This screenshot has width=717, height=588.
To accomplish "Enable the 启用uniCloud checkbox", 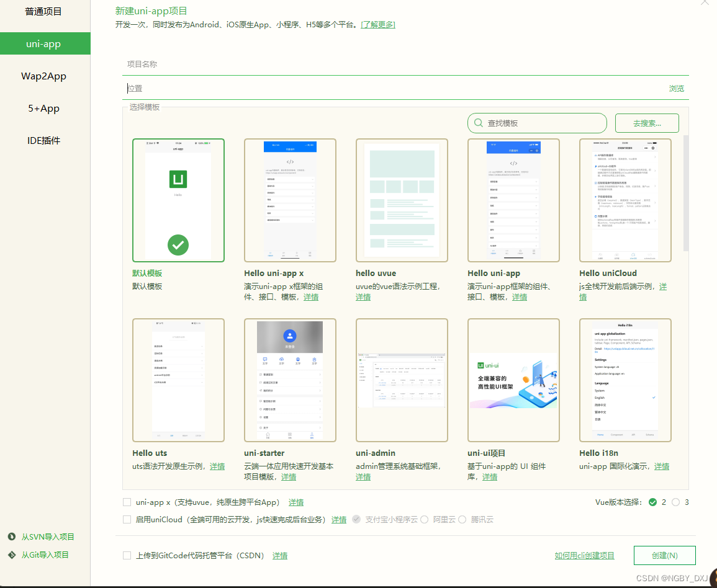I will coord(127,520).
